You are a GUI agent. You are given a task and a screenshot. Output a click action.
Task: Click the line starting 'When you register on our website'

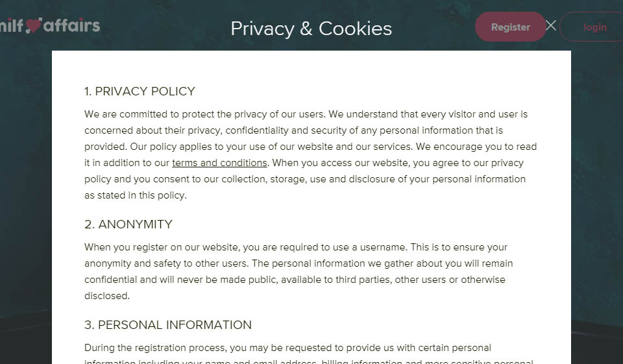[x=296, y=247]
